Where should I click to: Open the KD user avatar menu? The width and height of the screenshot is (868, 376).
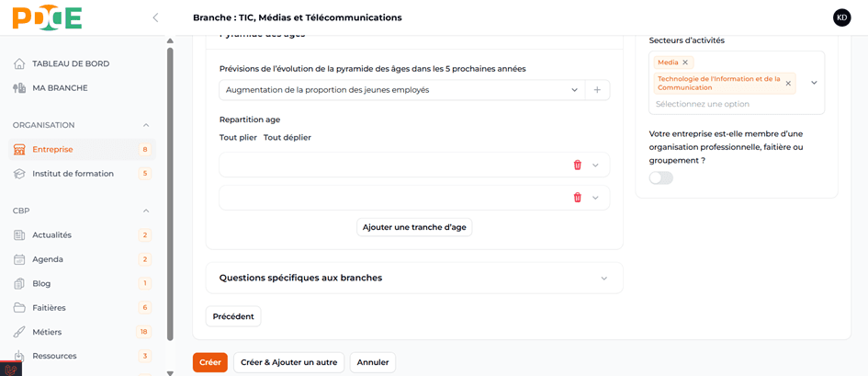[841, 17]
